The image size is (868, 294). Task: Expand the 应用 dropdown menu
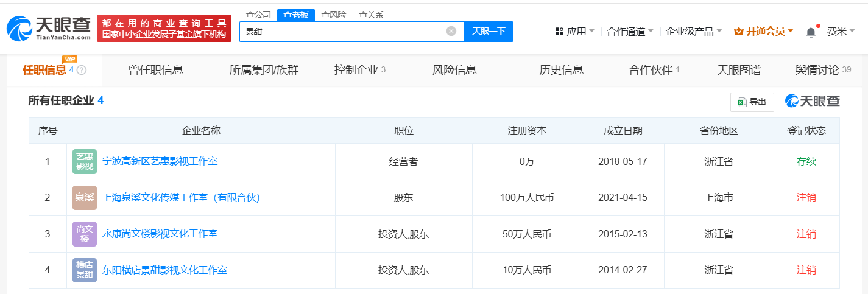point(575,32)
